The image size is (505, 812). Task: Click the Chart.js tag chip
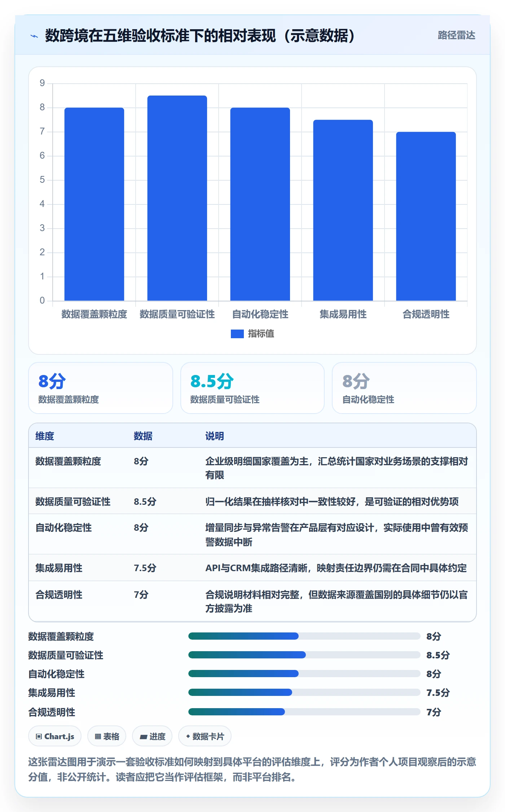[55, 736]
